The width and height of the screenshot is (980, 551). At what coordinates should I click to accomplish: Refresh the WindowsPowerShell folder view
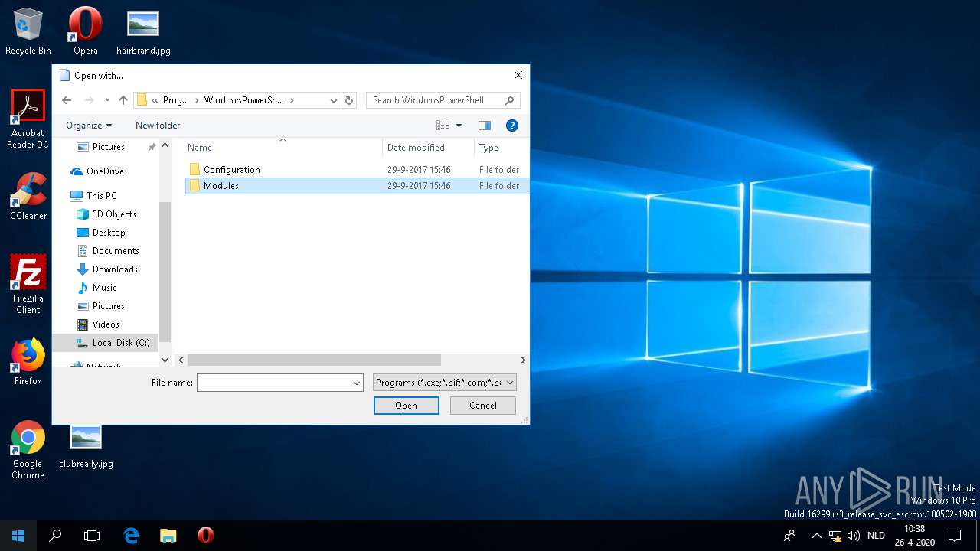[x=349, y=100]
